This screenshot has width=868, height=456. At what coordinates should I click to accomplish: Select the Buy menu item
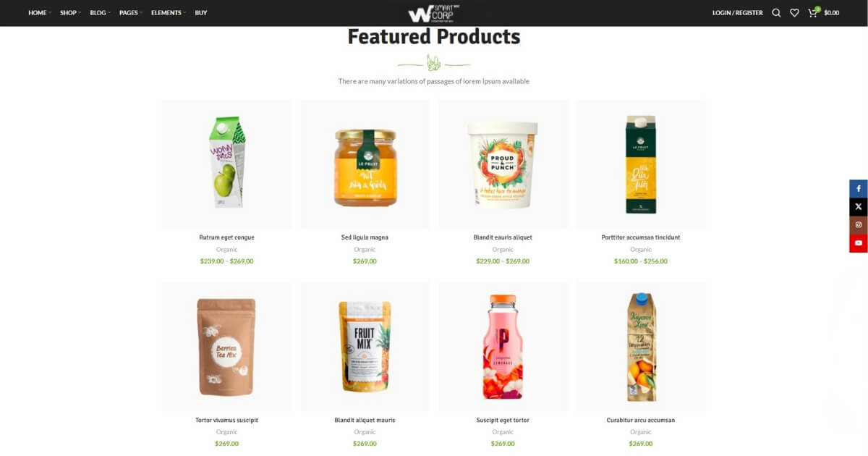point(201,13)
